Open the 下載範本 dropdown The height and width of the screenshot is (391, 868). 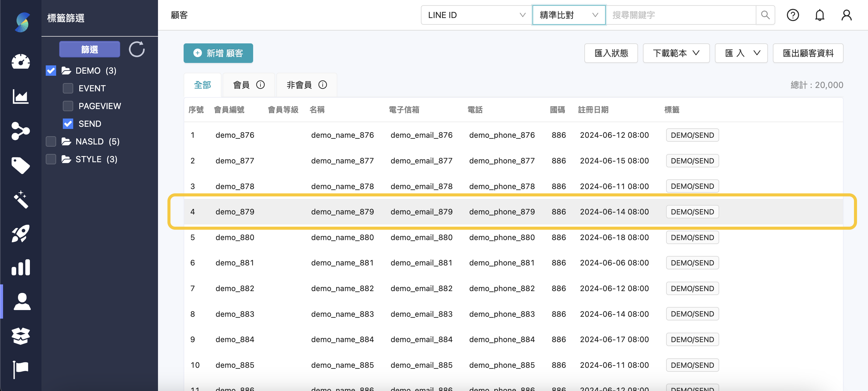(x=676, y=53)
